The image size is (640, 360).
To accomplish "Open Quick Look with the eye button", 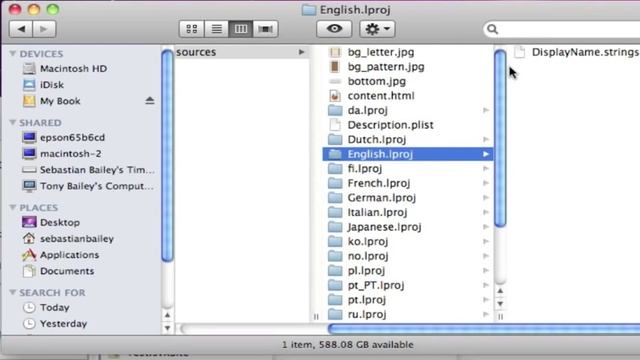I will [x=334, y=29].
